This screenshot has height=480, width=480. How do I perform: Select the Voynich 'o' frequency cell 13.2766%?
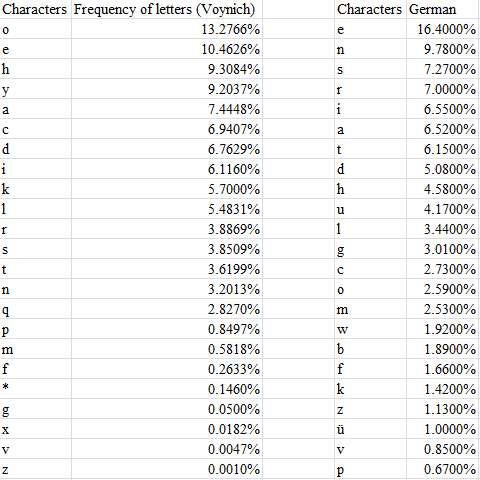click(167, 29)
